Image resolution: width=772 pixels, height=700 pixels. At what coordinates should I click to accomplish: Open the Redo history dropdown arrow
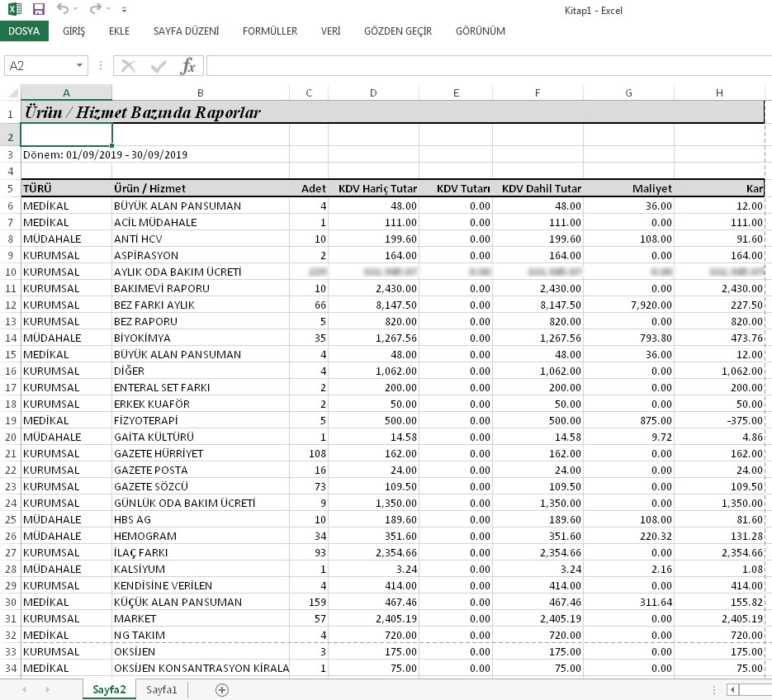[x=109, y=9]
